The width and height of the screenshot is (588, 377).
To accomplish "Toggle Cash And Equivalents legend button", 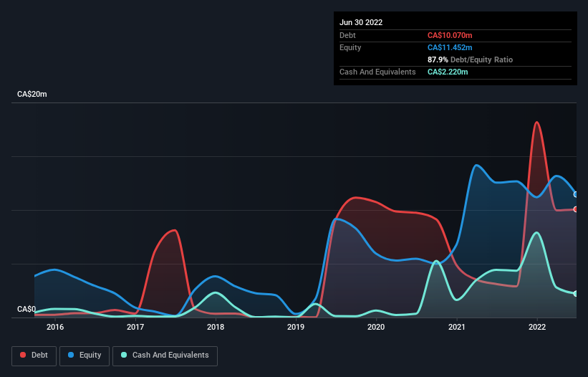I will (165, 355).
